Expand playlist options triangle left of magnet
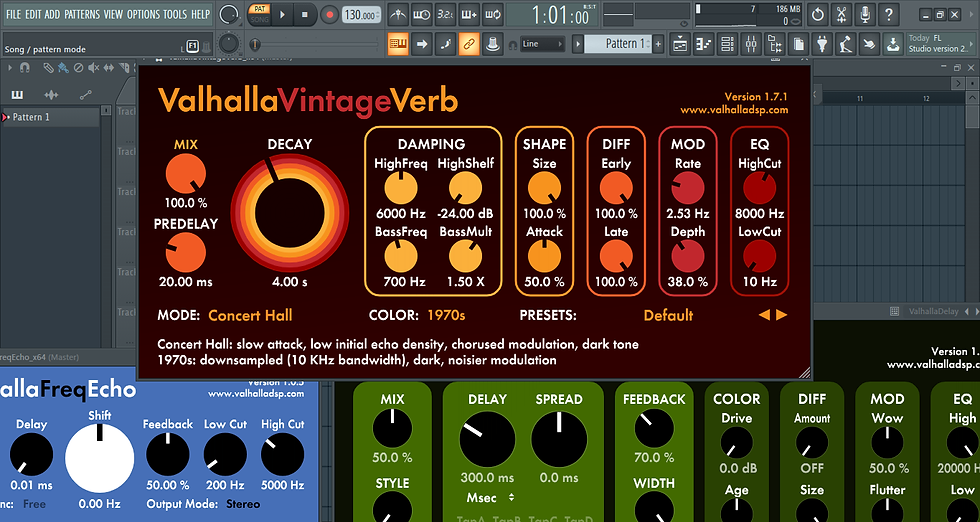The image size is (980, 522). pyautogui.click(x=11, y=68)
